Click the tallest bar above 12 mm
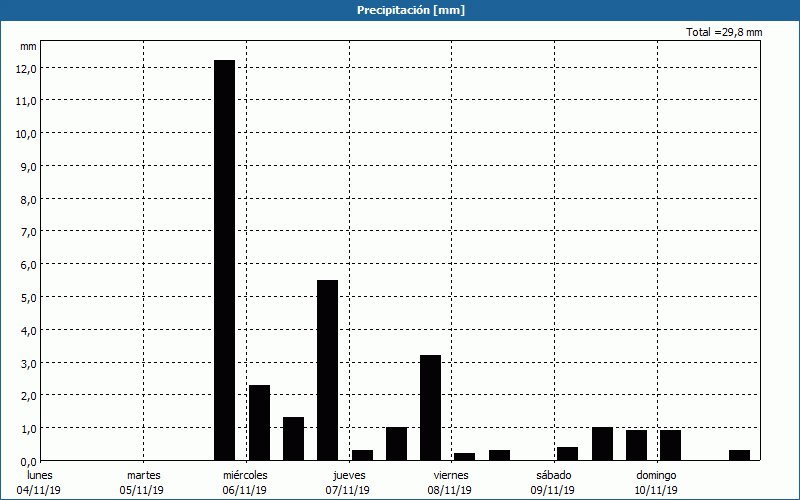Viewport: 800px width, 500px height. point(224,260)
